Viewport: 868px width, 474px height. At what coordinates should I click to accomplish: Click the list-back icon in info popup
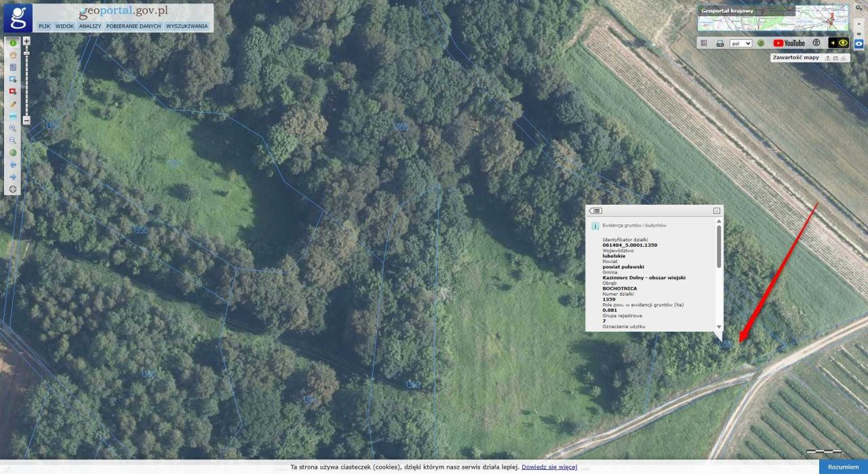click(x=595, y=211)
